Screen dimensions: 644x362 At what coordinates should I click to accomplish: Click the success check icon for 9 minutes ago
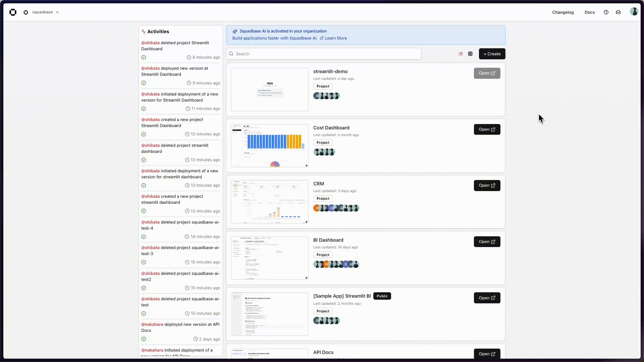coord(144,83)
